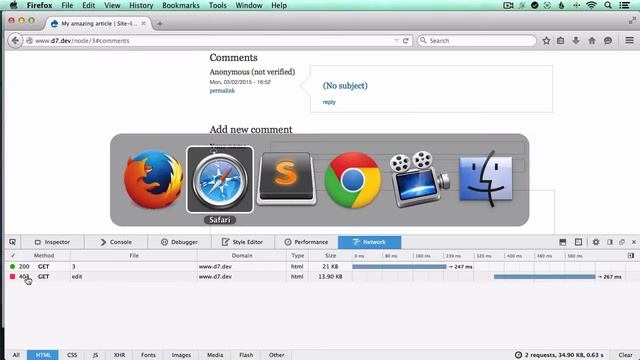Filter network requests by All
The height and width of the screenshot is (360, 640).
point(16,355)
